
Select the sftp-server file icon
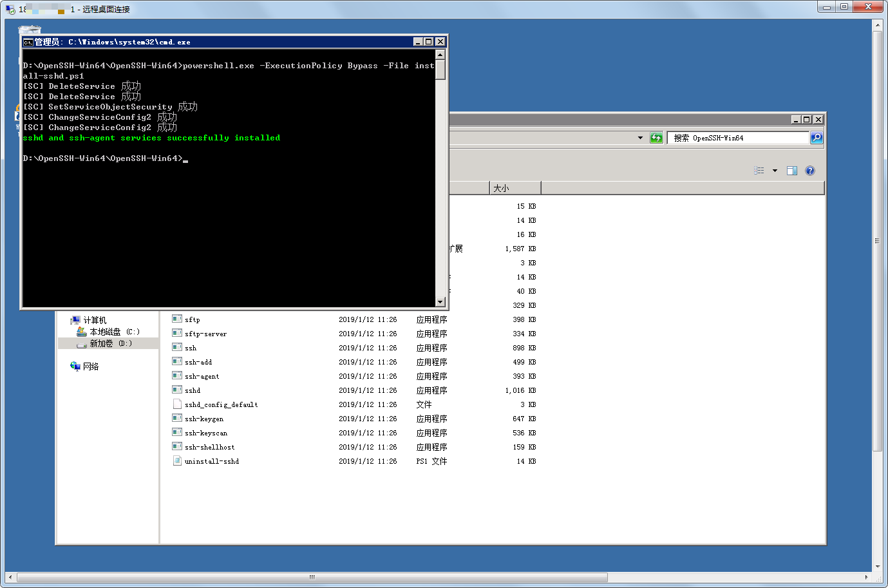[177, 333]
